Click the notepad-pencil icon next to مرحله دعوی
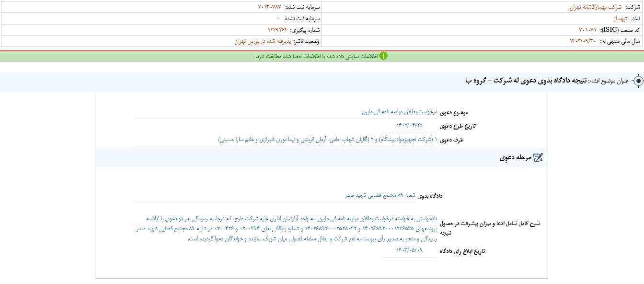644x284 pixels. click(x=538, y=158)
